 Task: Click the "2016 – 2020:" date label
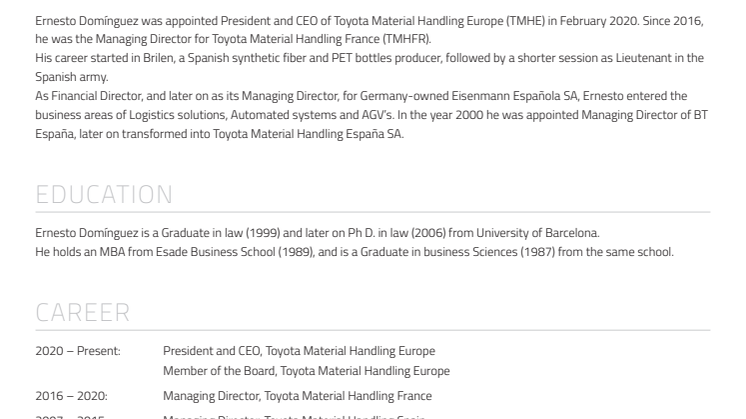coord(72,396)
